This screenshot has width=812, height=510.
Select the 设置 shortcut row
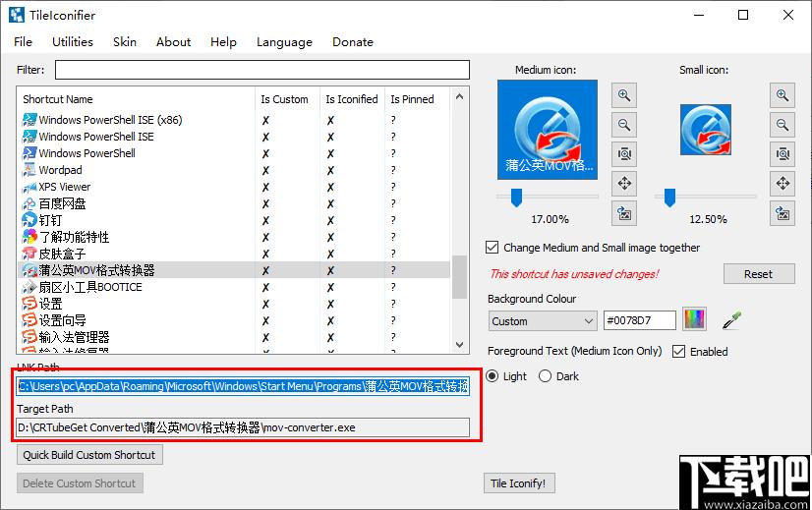tap(235, 304)
